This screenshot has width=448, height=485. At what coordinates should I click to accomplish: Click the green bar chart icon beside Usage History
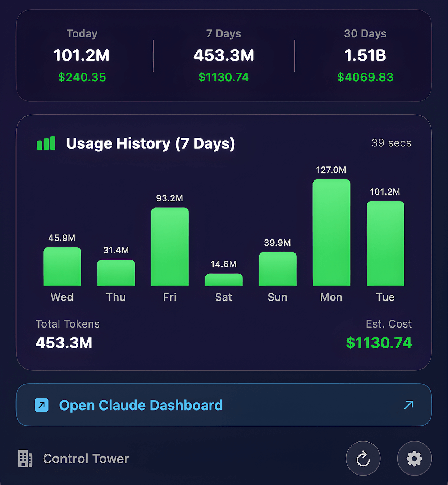click(x=45, y=143)
